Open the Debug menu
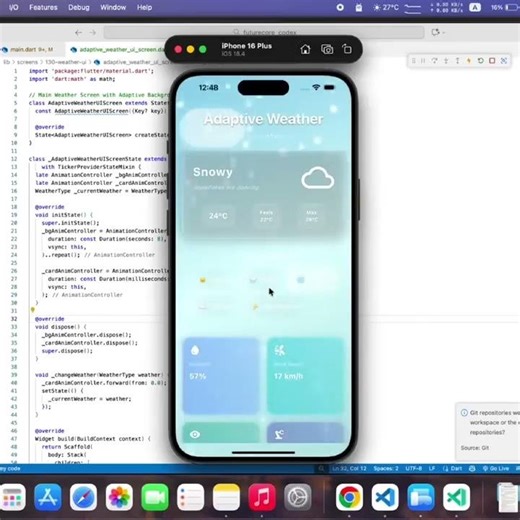 [79, 7]
